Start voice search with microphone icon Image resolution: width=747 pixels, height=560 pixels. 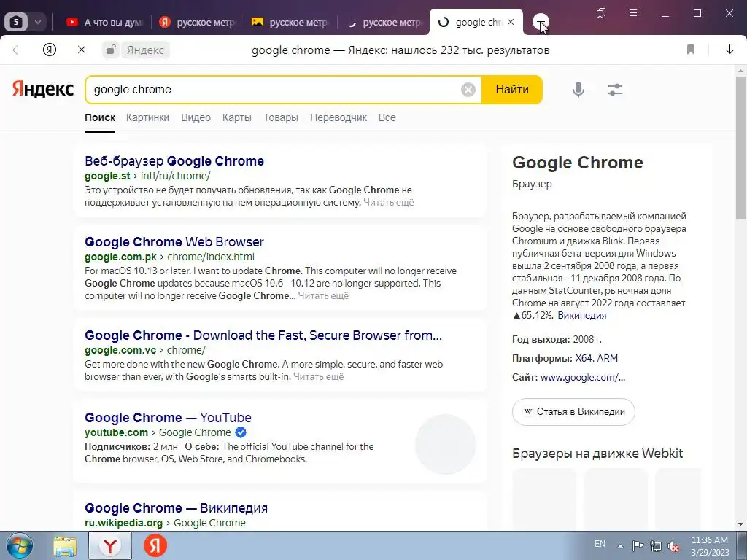click(x=578, y=90)
